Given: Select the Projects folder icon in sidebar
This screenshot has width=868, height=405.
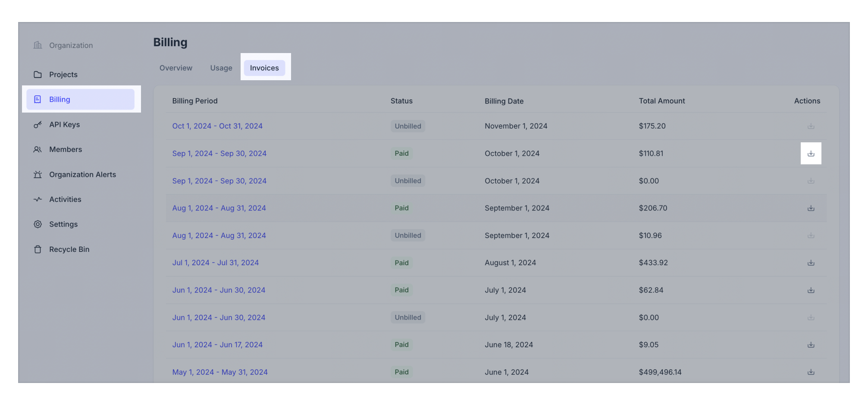Looking at the screenshot, I should [38, 74].
